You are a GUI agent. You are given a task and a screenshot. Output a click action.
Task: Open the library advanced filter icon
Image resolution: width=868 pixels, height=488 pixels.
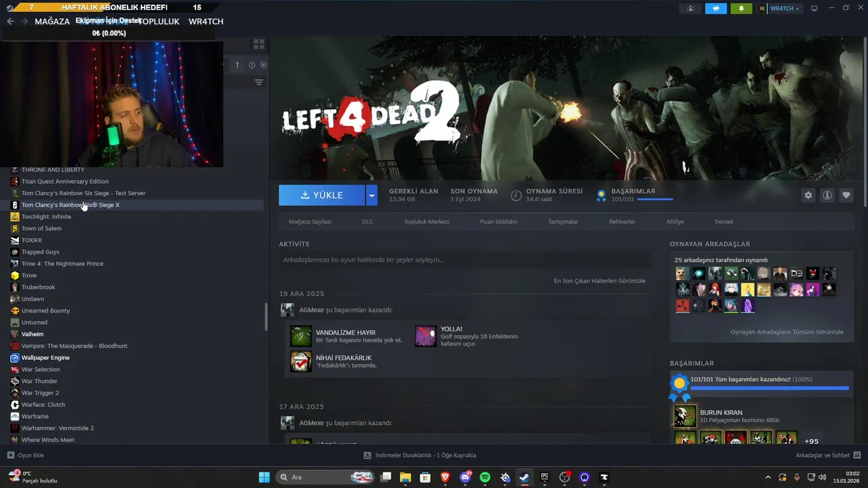pos(258,82)
